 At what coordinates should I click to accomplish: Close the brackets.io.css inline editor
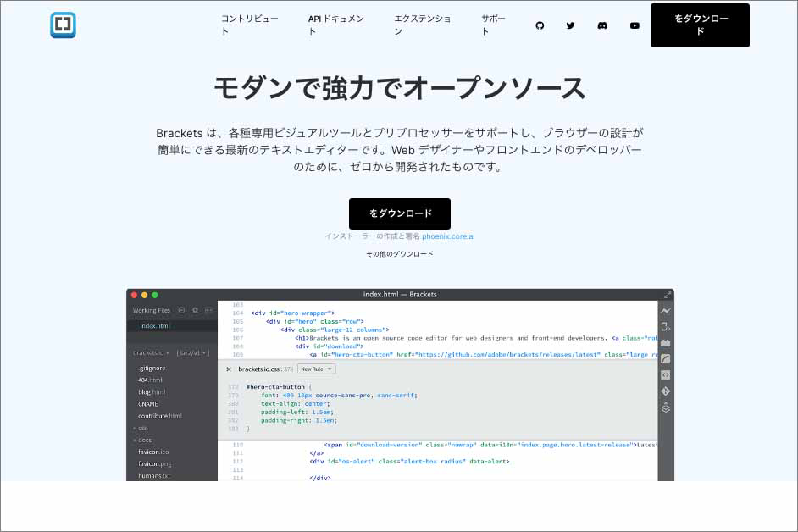tap(229, 369)
